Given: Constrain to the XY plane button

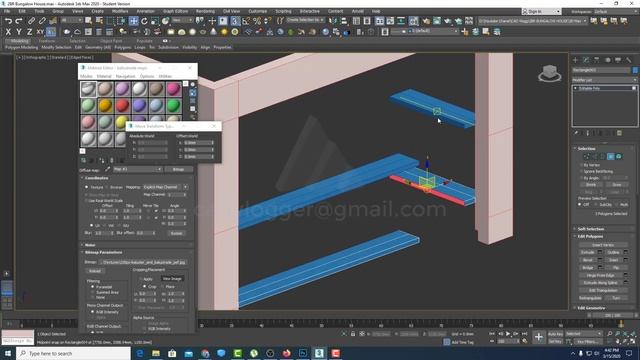Looking at the screenshot, I should click(40, 31).
